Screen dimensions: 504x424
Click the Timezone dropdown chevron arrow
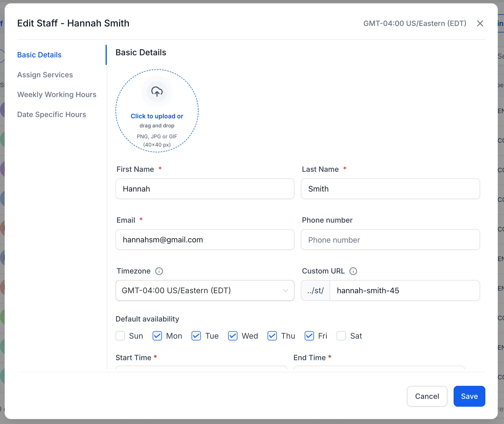click(285, 290)
